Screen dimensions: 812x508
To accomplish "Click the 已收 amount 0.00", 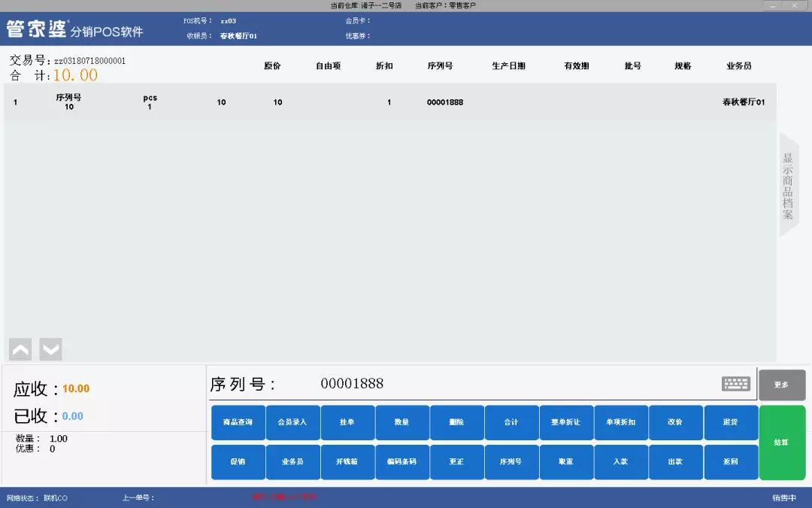I will point(72,416).
